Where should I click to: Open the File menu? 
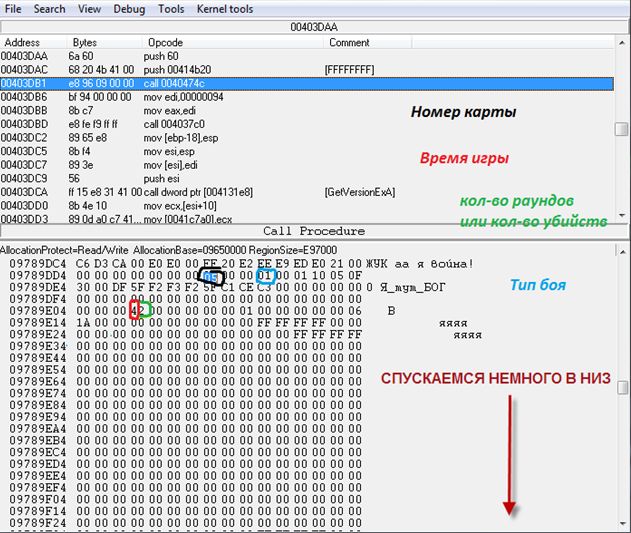point(13,9)
